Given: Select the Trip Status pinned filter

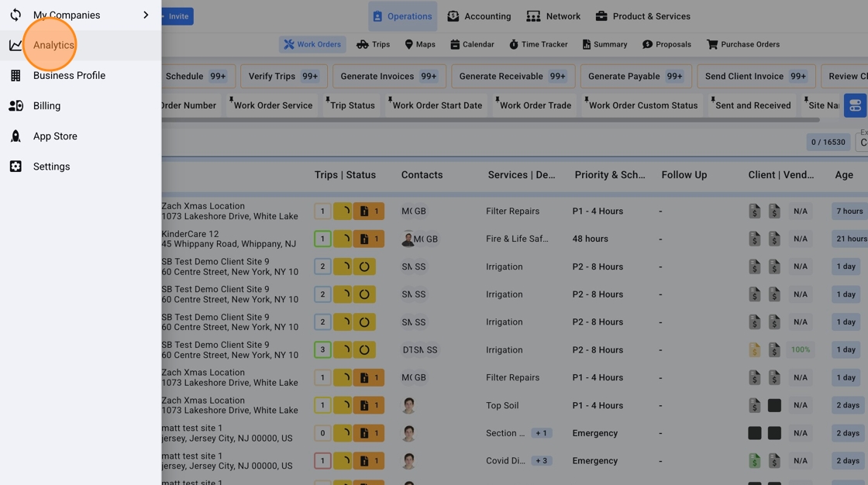Looking at the screenshot, I should 351,105.
